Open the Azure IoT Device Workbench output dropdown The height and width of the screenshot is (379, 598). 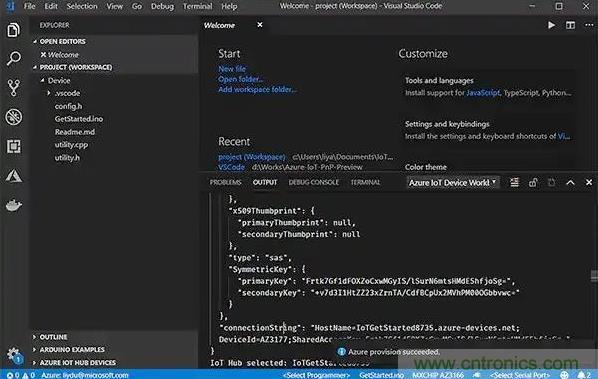pyautogui.click(x=452, y=183)
